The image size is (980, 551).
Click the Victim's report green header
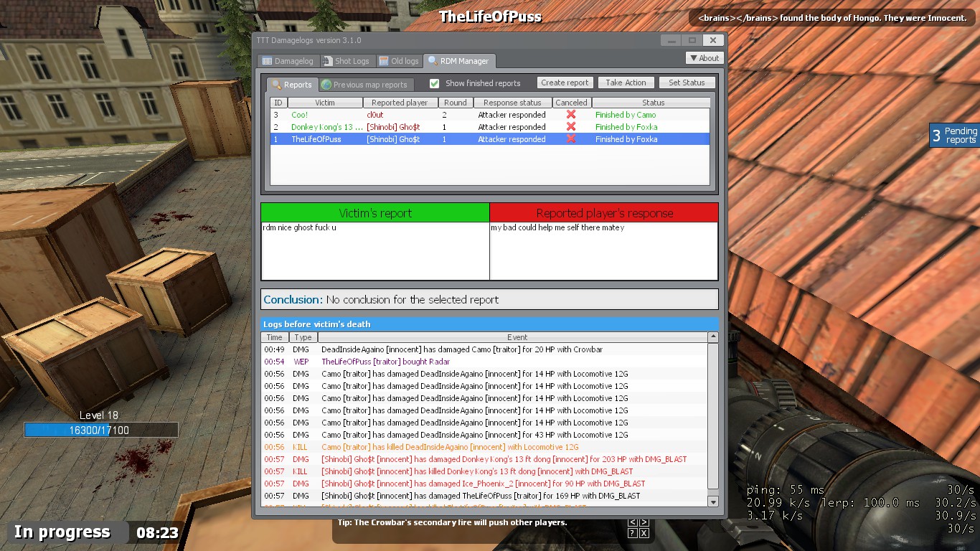click(x=375, y=213)
